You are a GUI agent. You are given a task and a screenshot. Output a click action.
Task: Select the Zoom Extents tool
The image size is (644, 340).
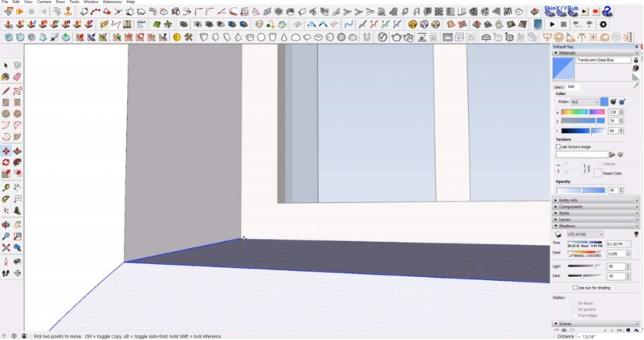(5, 247)
